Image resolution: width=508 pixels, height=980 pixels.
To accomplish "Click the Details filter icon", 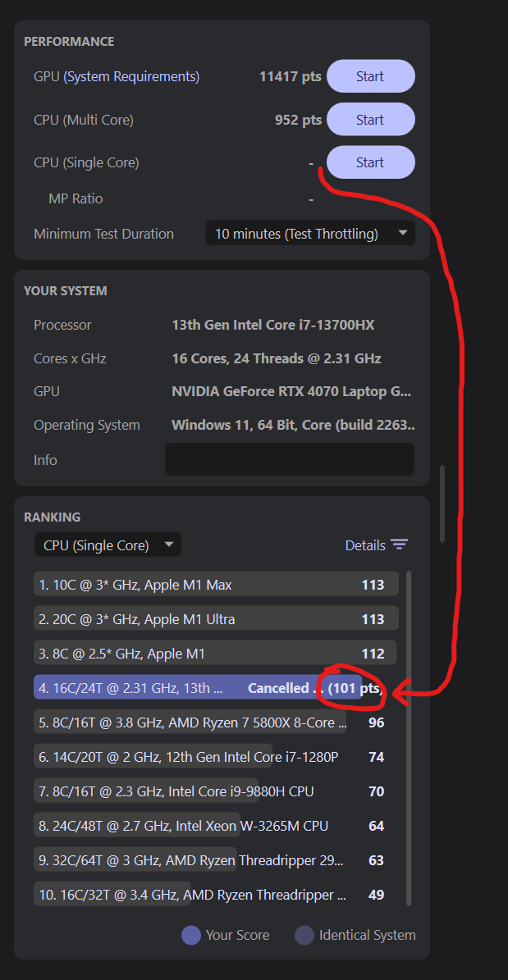I will point(400,545).
